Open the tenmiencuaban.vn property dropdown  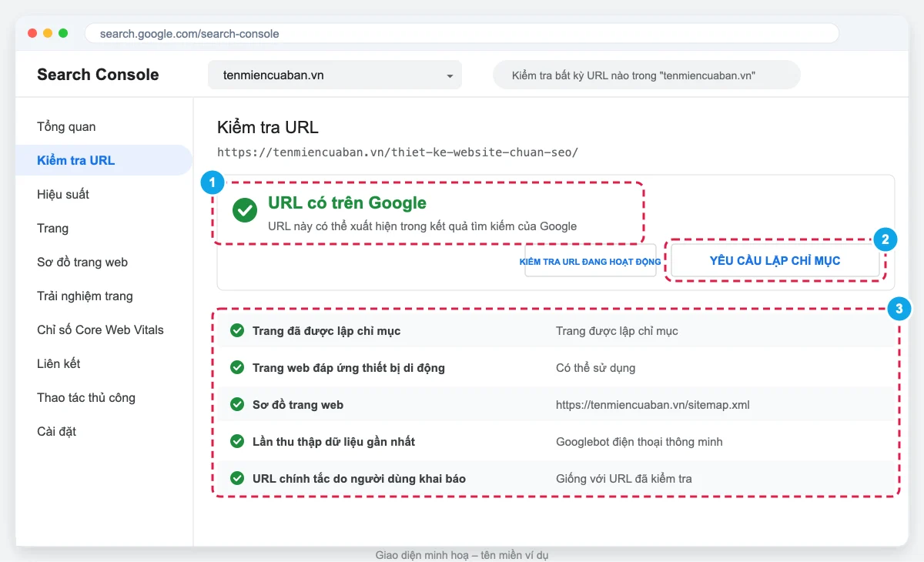click(335, 75)
